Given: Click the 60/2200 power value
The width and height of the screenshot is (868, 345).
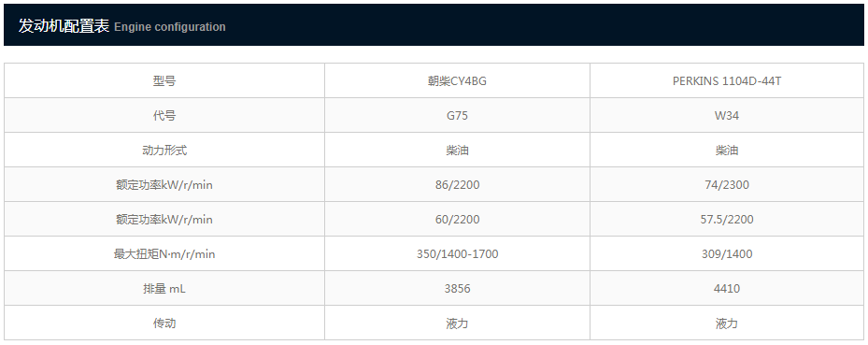Looking at the screenshot, I should (457, 220).
